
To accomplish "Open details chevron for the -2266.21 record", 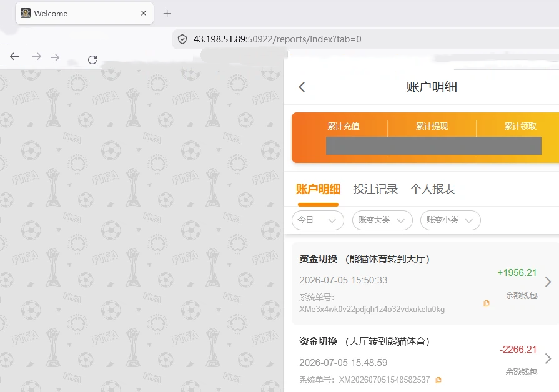I will (x=548, y=358).
